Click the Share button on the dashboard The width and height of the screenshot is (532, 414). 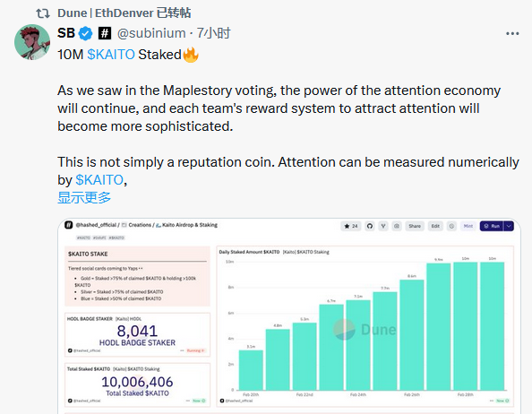pos(415,226)
